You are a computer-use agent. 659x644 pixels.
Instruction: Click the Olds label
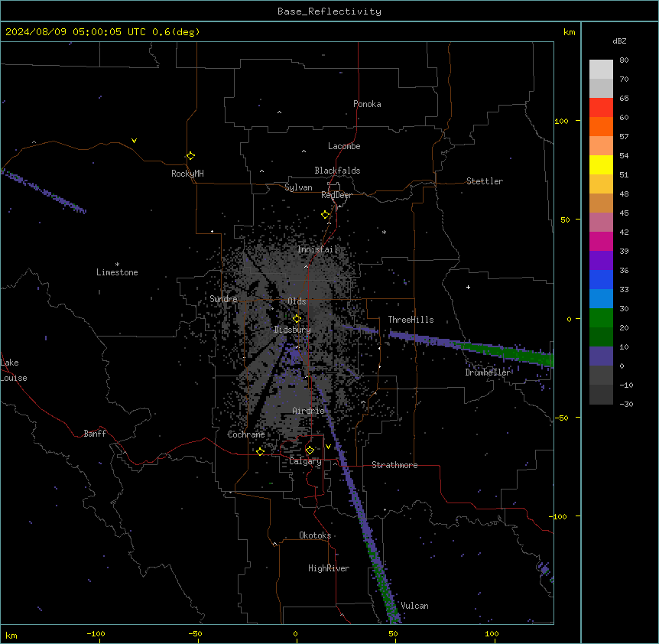297,301
